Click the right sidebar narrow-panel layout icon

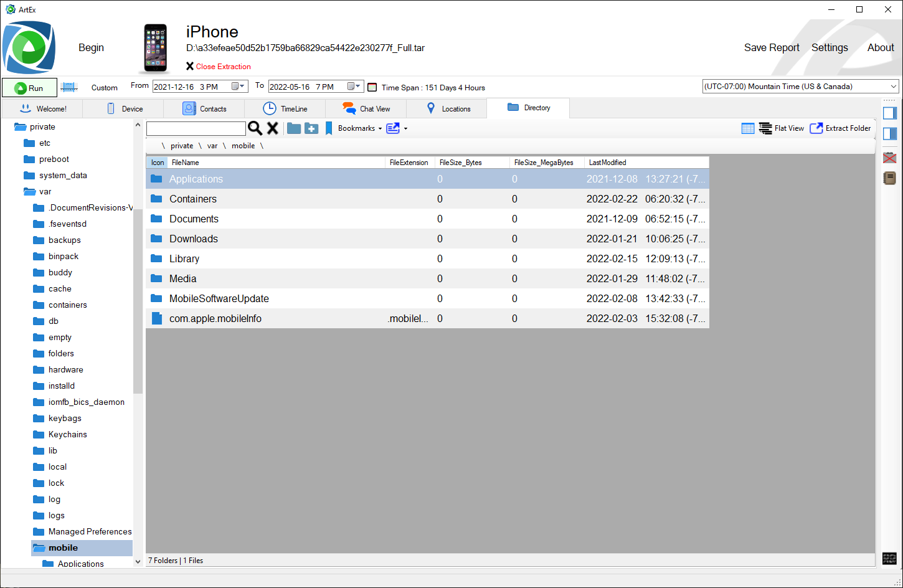890,113
